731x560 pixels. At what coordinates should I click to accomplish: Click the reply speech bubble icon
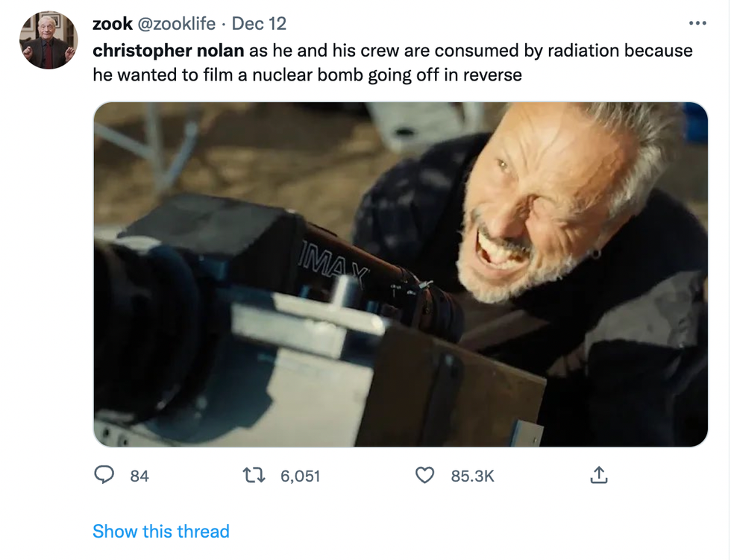point(104,475)
